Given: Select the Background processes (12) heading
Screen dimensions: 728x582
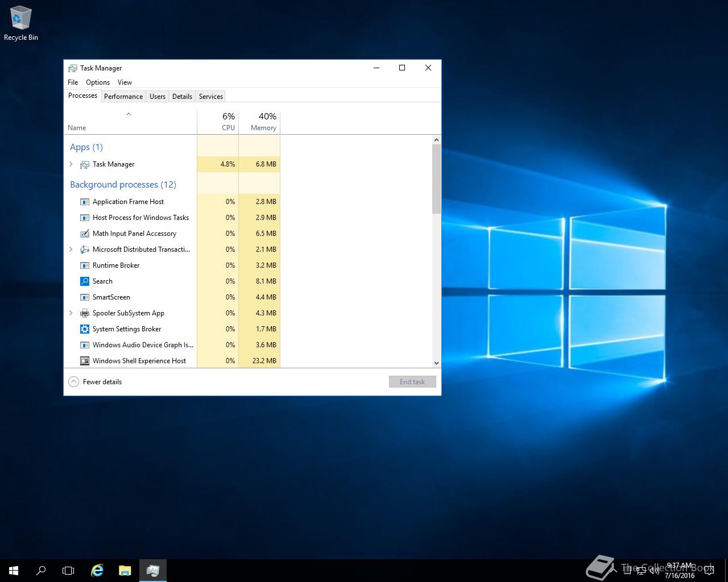Looking at the screenshot, I should click(123, 185).
